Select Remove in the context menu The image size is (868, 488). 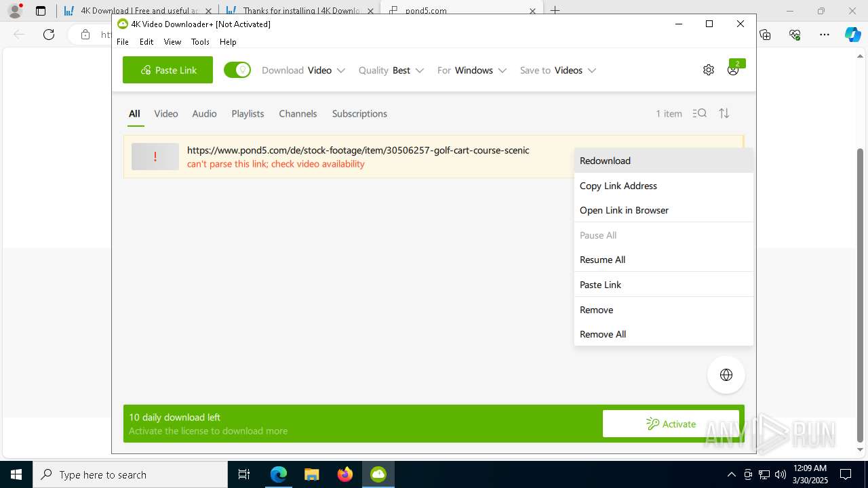(x=663, y=310)
